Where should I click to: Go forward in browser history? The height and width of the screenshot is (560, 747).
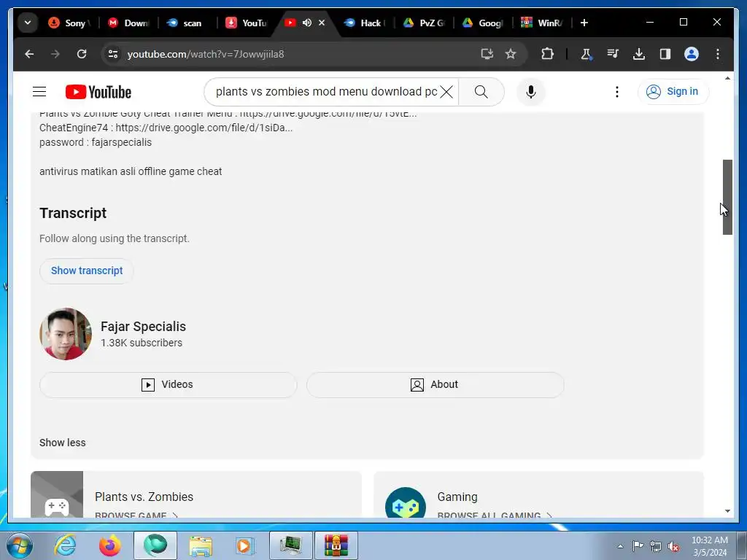pos(55,54)
